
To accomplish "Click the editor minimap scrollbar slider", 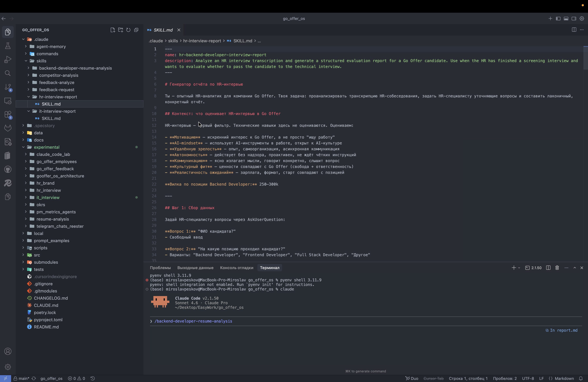I will pyautogui.click(x=586, y=58).
